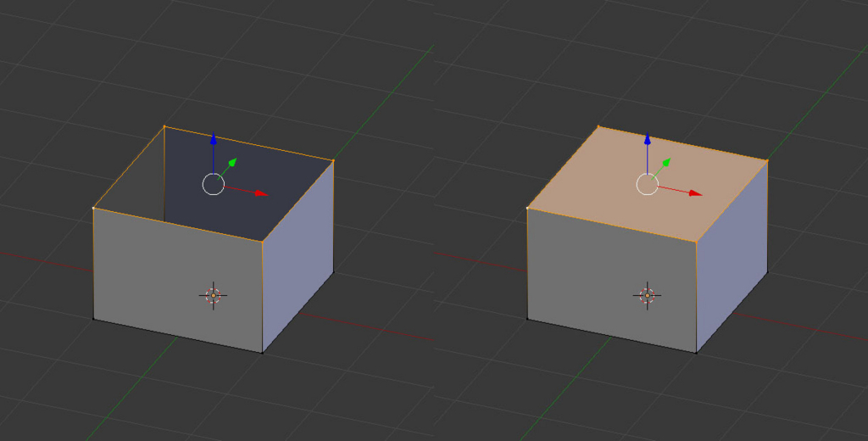Click white manipulator circle on closed cube

click(647, 184)
